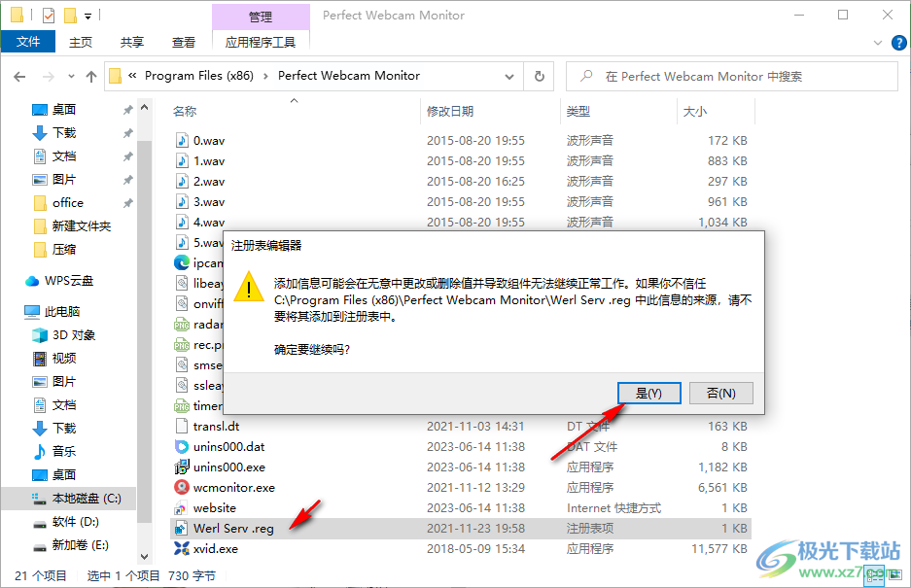Click the No 否(N) button
This screenshot has width=911, height=588.
pos(721,394)
